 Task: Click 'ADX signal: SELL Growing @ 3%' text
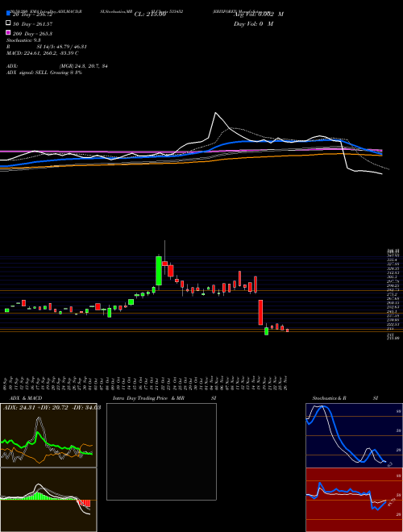[x=44, y=73]
